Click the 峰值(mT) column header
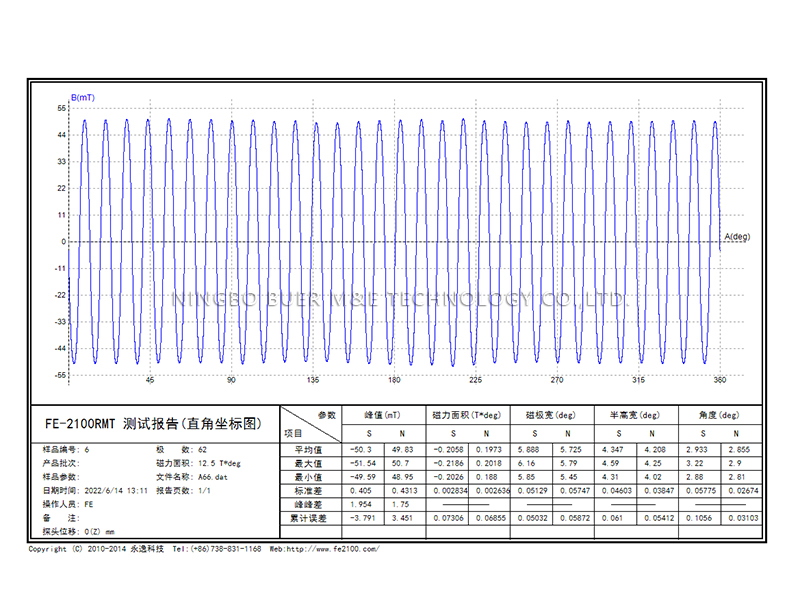The width and height of the screenshot is (800, 600). coord(384,415)
